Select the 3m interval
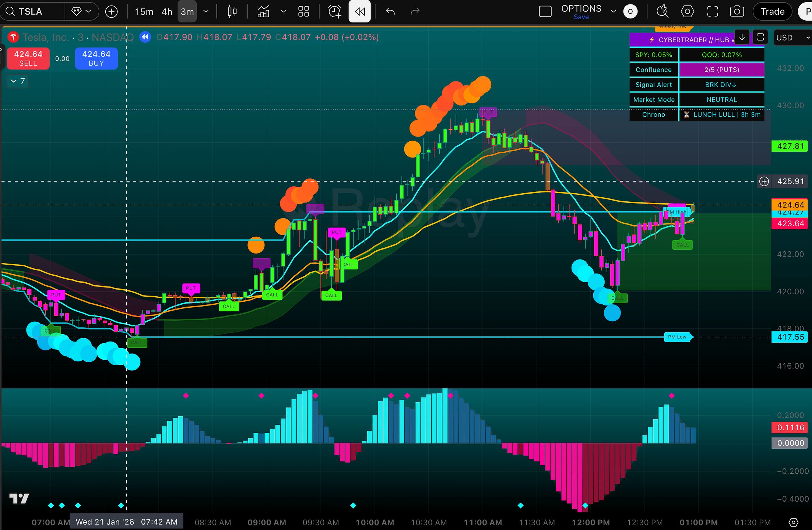This screenshot has width=812, height=530. point(187,12)
